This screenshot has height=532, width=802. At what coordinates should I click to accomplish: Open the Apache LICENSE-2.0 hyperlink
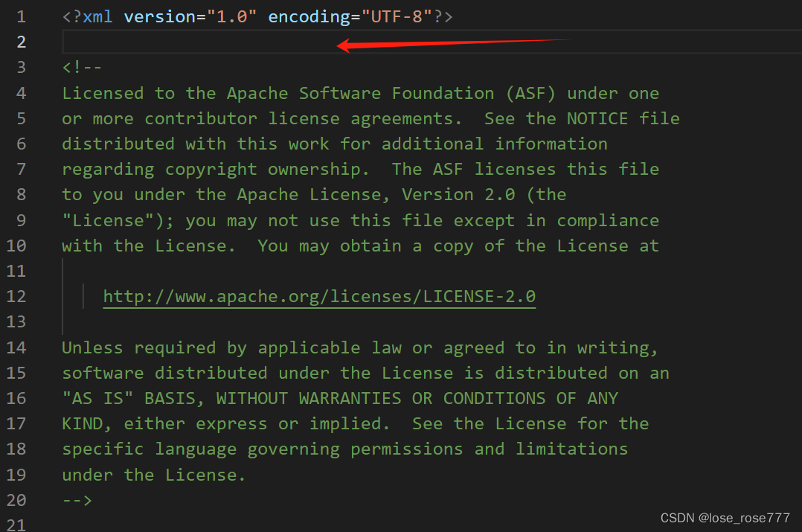coord(319,295)
